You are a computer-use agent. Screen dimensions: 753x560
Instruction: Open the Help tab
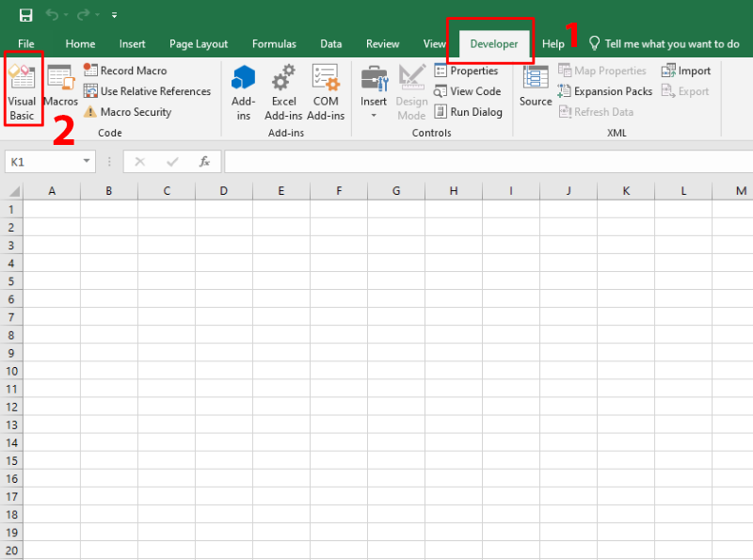pos(553,43)
